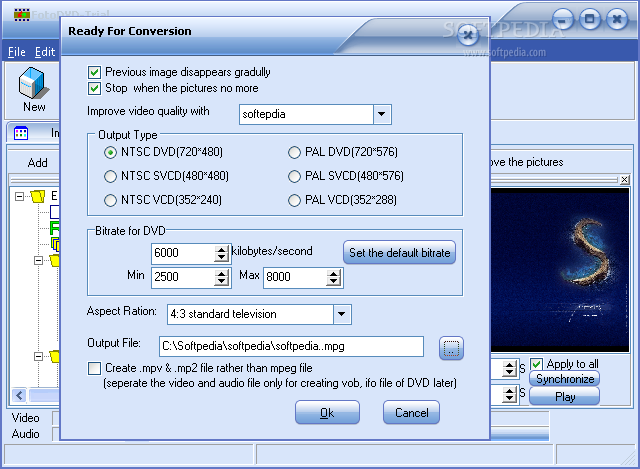This screenshot has width=640, height=469.
Task: Open the Aspect Ration dropdown
Action: 342,314
